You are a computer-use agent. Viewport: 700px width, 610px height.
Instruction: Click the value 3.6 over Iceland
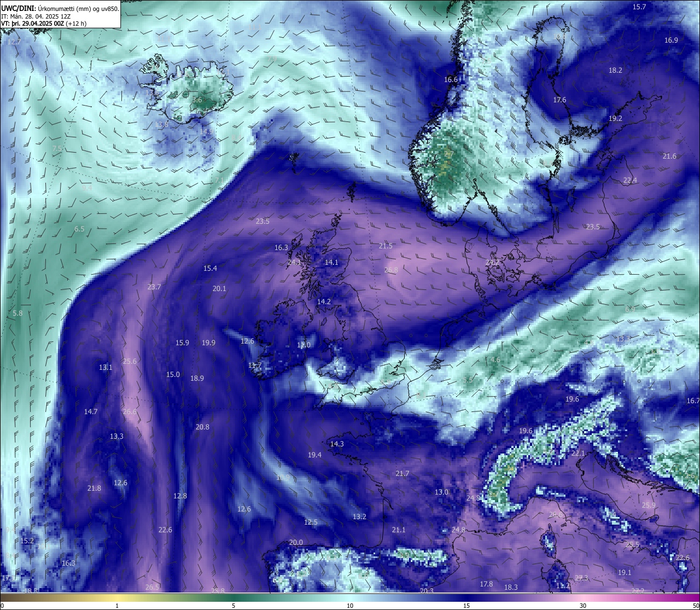pyautogui.click(x=197, y=100)
